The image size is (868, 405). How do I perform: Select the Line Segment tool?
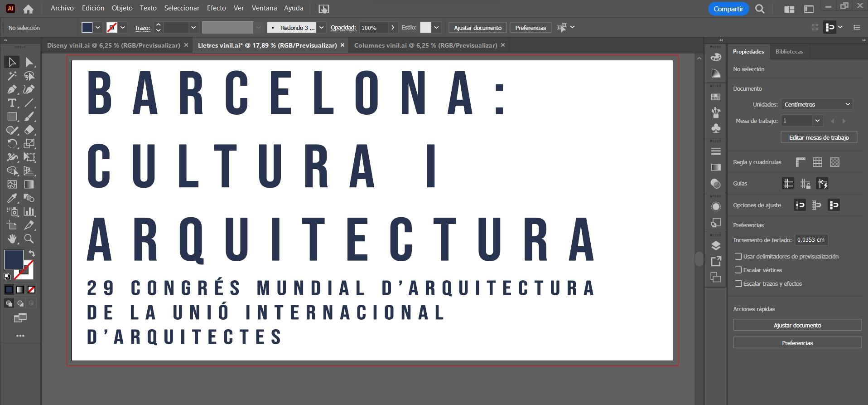click(x=29, y=103)
